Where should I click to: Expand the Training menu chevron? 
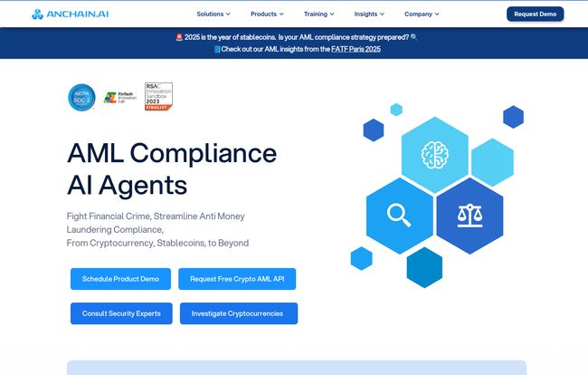tap(332, 14)
